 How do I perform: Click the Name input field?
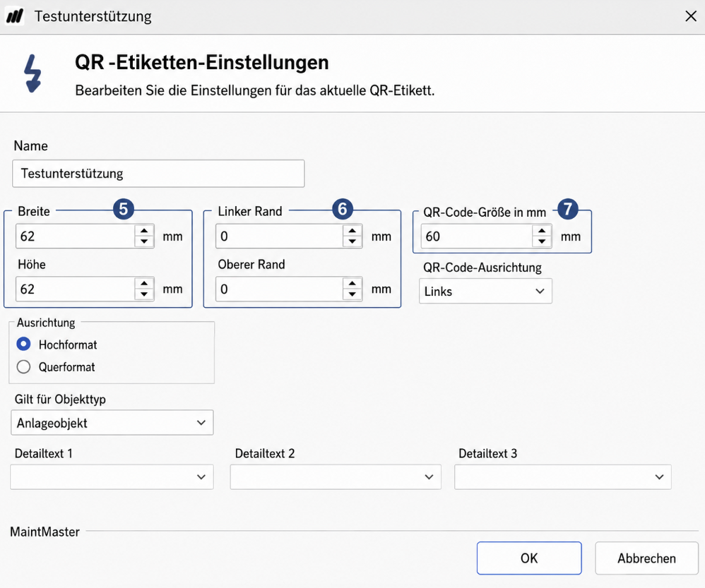158,174
